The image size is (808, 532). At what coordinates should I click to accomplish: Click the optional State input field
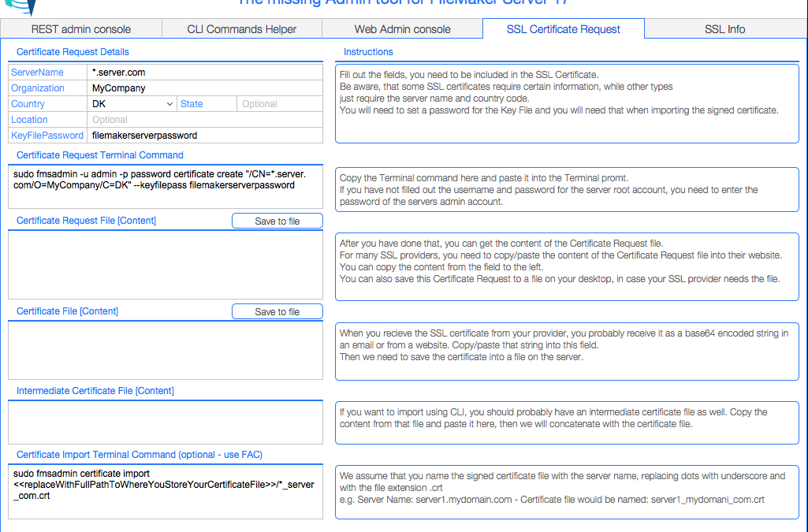(280, 103)
